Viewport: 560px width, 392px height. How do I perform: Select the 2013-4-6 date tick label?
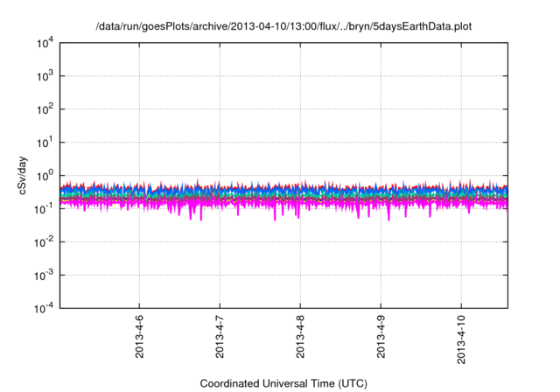tap(139, 337)
